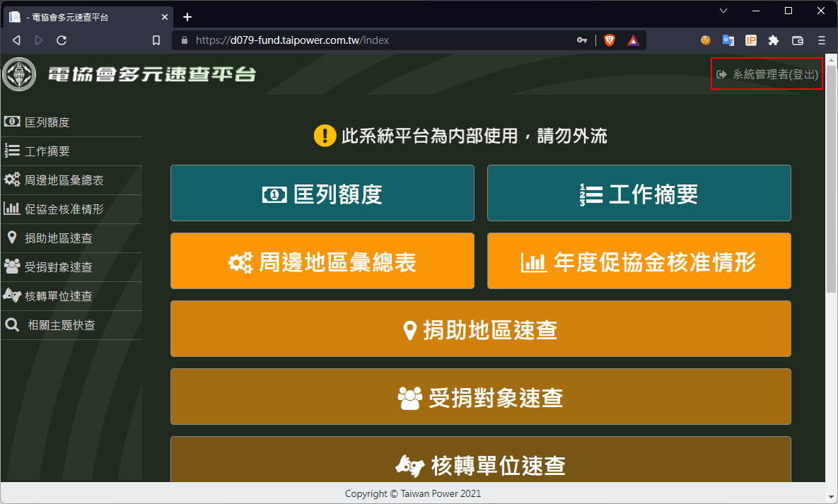Click the yellow exclamation warning icon
838x504 pixels.
pos(325,135)
